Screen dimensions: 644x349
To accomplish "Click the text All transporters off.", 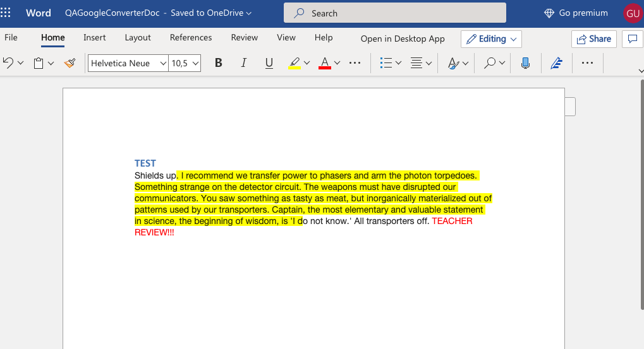I will point(391,221).
